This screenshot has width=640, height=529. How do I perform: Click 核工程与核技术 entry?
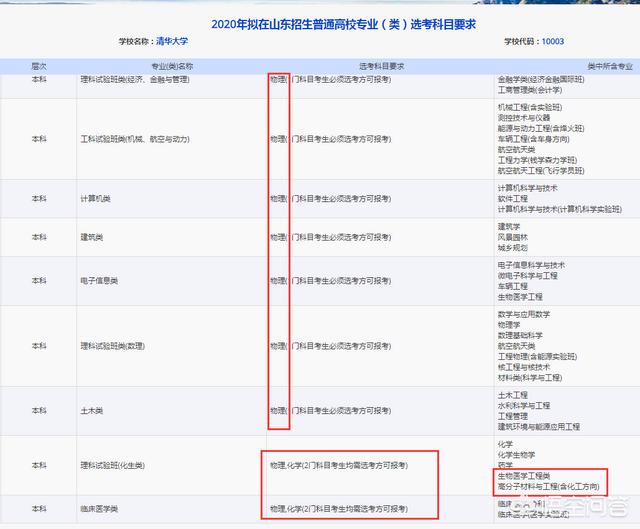524,367
